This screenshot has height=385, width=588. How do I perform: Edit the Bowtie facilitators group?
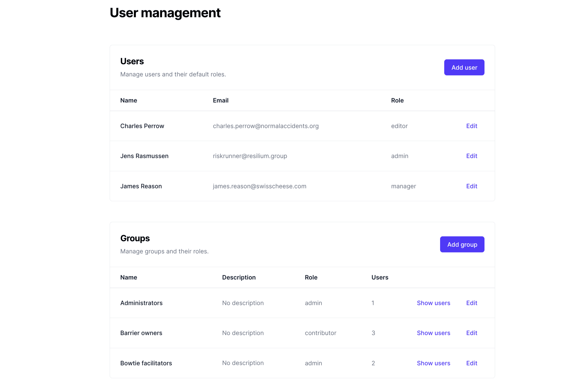471,363
